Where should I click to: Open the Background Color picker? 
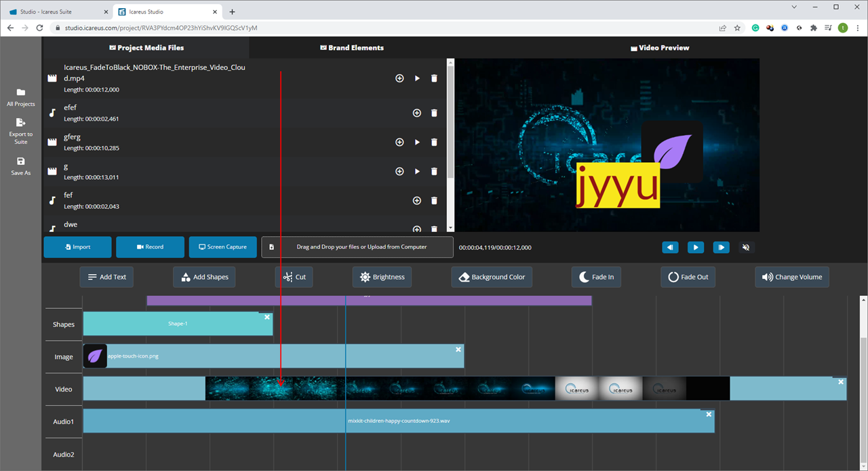492,277
